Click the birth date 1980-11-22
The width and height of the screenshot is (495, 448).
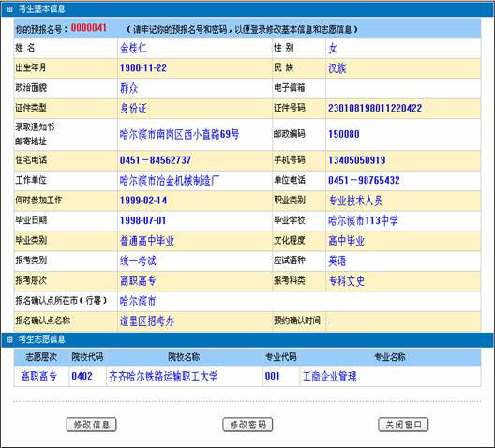[143, 68]
